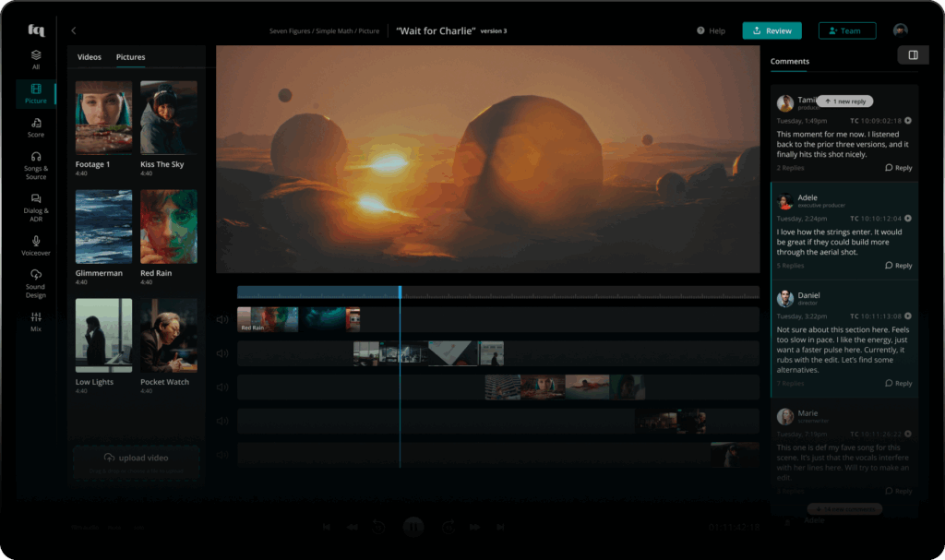Click the Review button
The height and width of the screenshot is (560, 945).
click(772, 30)
